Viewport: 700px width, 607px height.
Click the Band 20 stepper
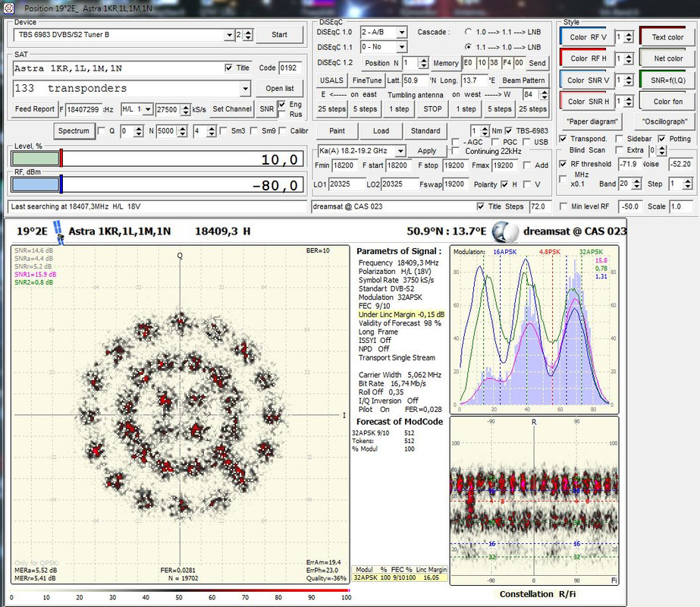click(x=637, y=184)
